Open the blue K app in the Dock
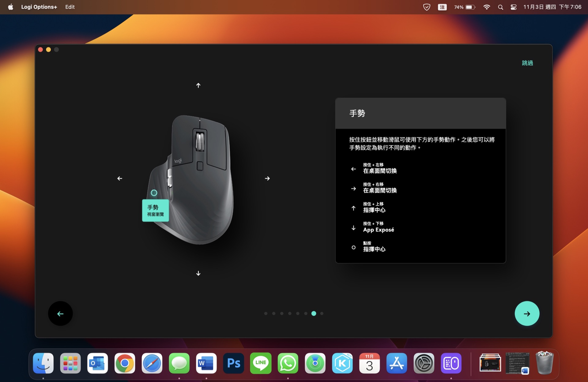The image size is (588, 382). 342,363
